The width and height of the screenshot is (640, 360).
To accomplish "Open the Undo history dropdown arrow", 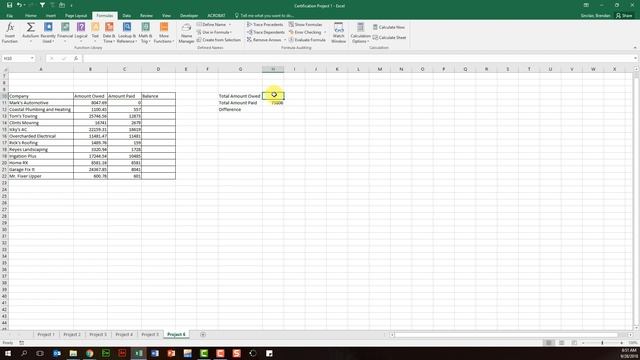I will (x=25, y=5).
